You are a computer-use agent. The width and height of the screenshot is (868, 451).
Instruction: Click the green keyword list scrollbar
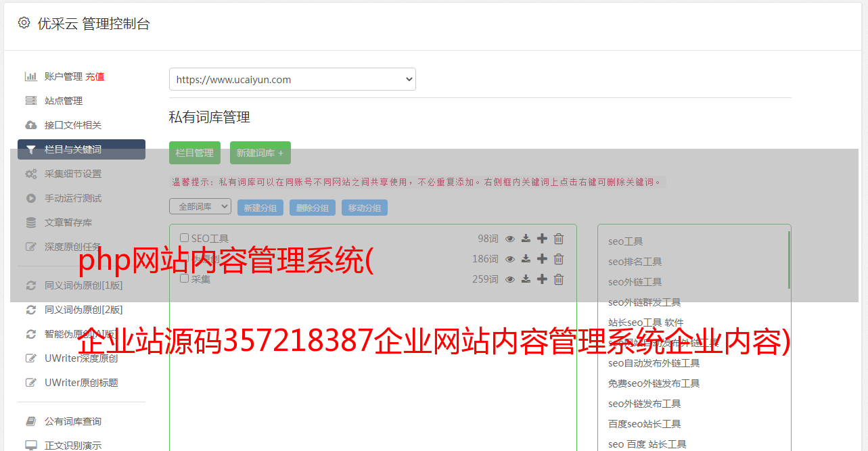pos(789,260)
